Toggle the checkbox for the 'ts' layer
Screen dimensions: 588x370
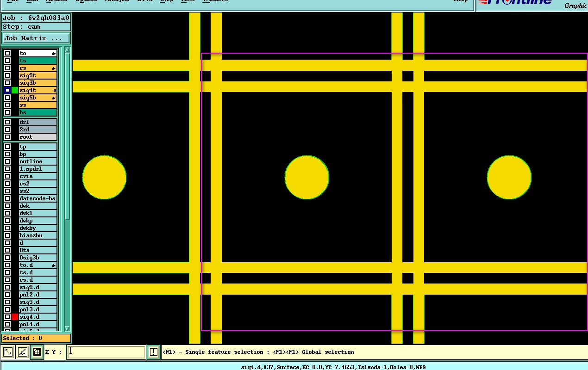pos(7,61)
